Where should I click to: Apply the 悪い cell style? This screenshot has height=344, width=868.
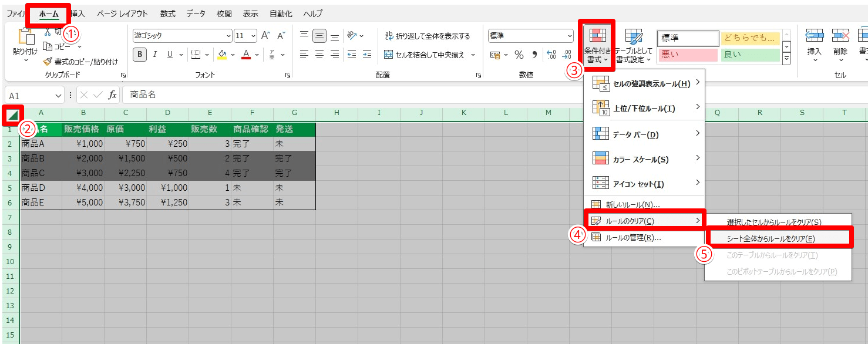point(687,55)
